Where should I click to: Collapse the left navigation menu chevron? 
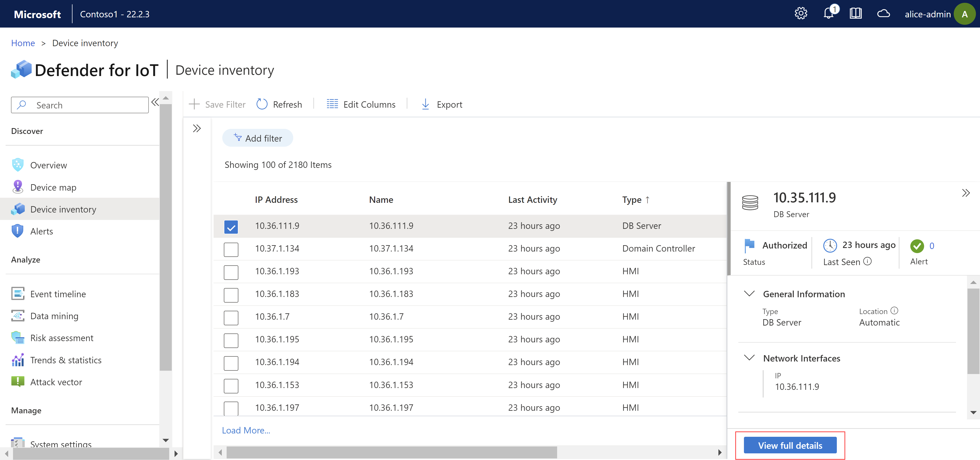click(x=155, y=102)
